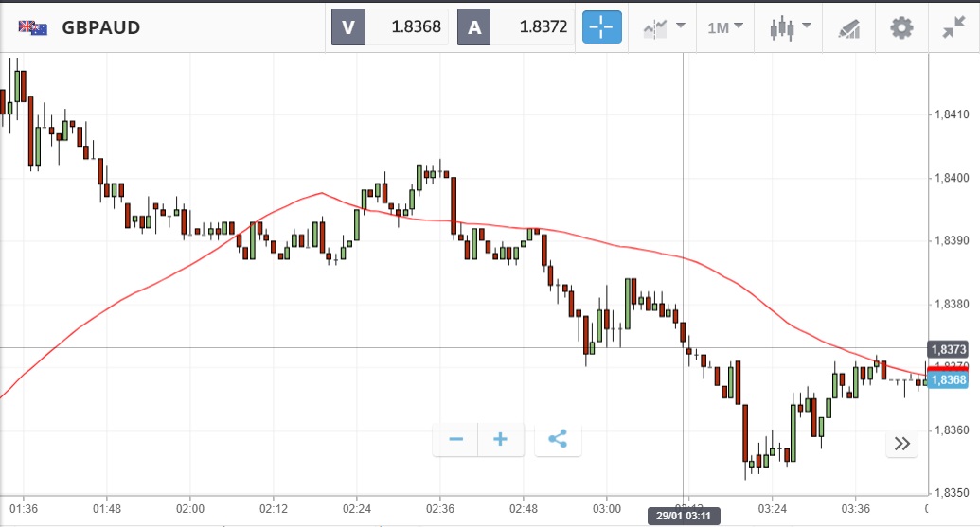Jump to latest candles double-arrow button
The height and width of the screenshot is (527, 980).
click(x=901, y=444)
